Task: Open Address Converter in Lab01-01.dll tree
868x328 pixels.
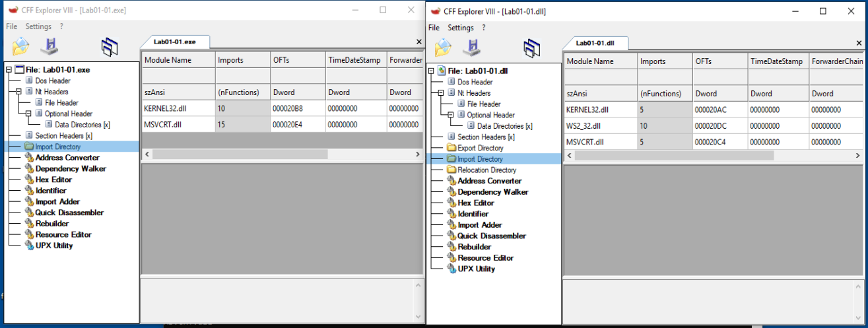Action: click(x=490, y=181)
